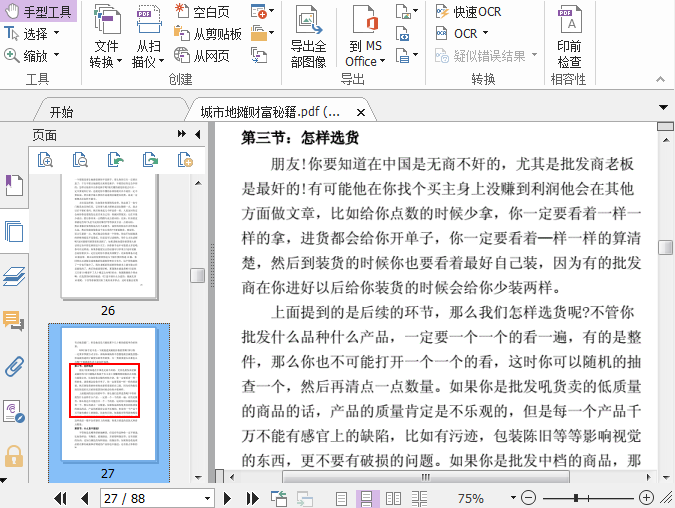Collapse the ribbon with chevron arrow
The height and width of the screenshot is (508, 675).
pyautogui.click(x=660, y=79)
